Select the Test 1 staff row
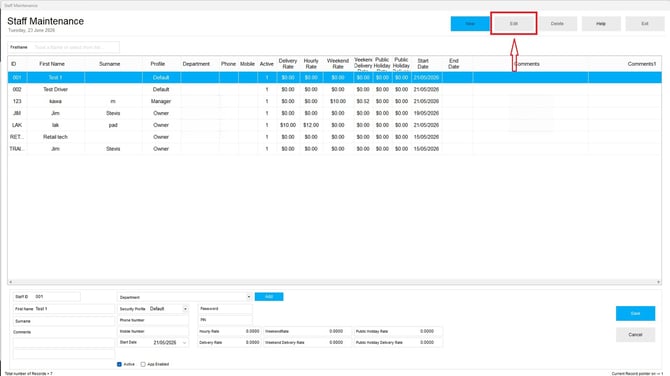The width and height of the screenshot is (670, 376). tap(335, 77)
